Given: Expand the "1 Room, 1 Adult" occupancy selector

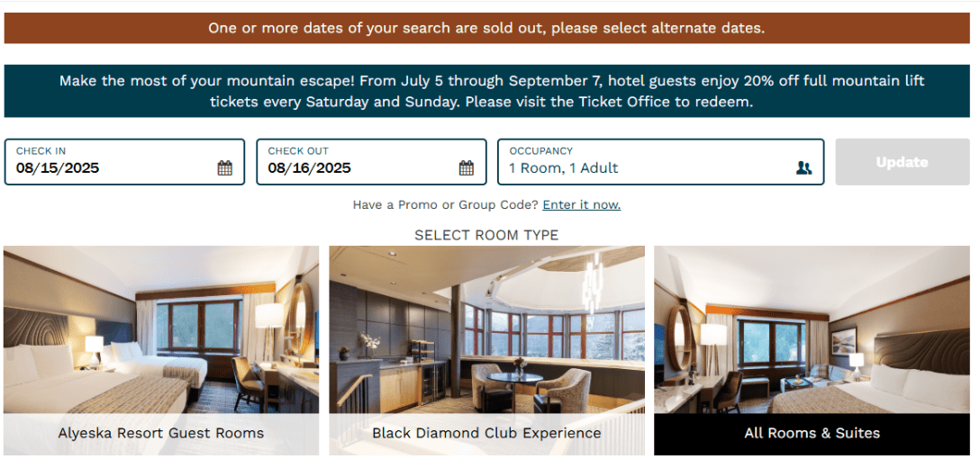Looking at the screenshot, I should (x=564, y=168).
